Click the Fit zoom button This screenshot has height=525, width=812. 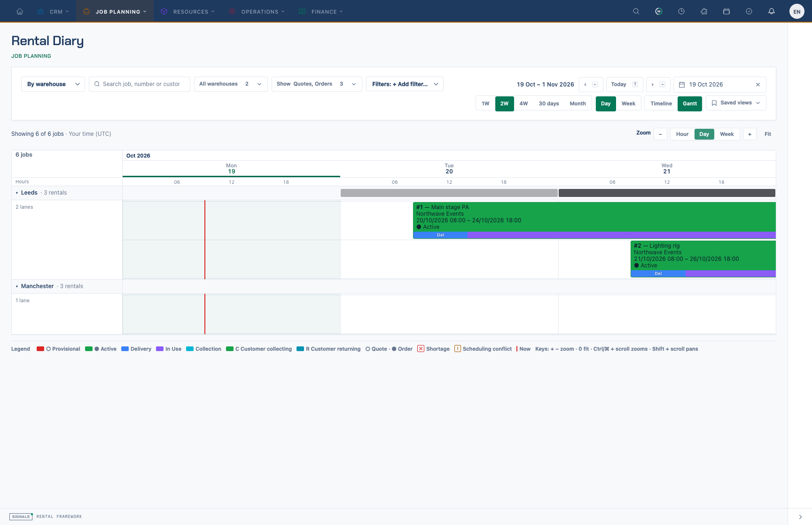pyautogui.click(x=768, y=134)
